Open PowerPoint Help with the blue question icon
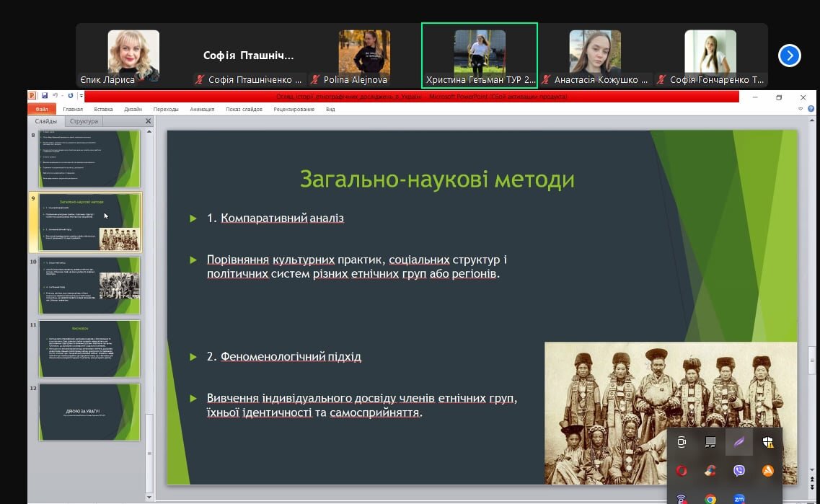 tap(811, 110)
